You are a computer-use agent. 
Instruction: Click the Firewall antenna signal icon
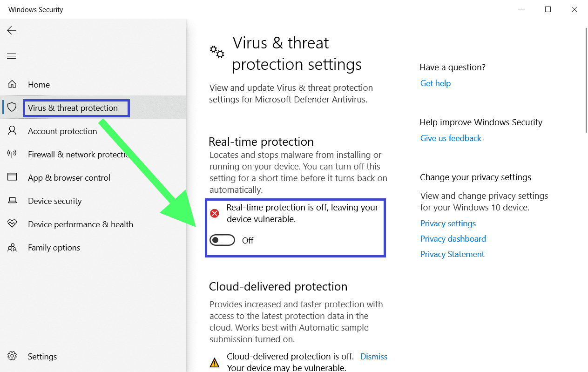(x=12, y=154)
